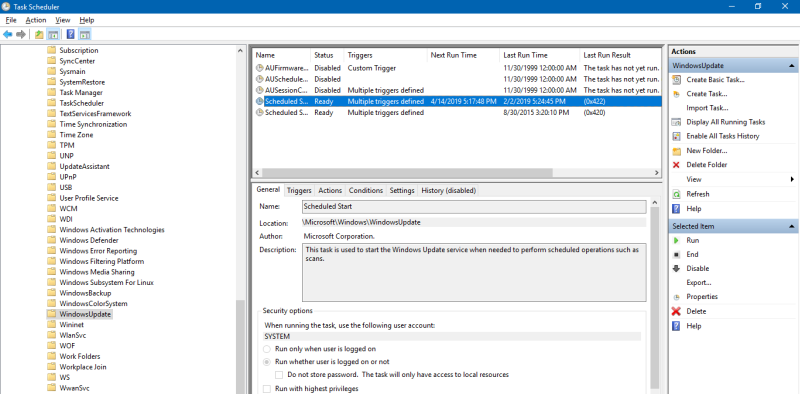
Task: Click the blue Help toolbar icon
Action: [x=71, y=34]
